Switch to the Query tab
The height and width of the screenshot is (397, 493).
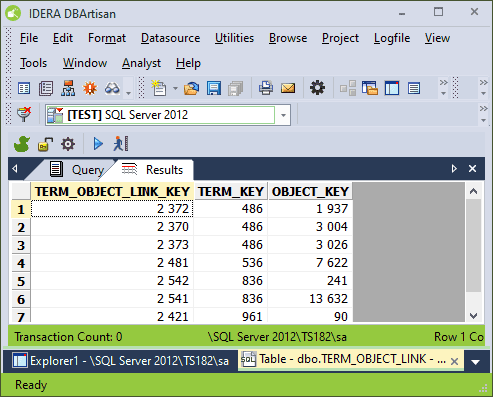77,170
